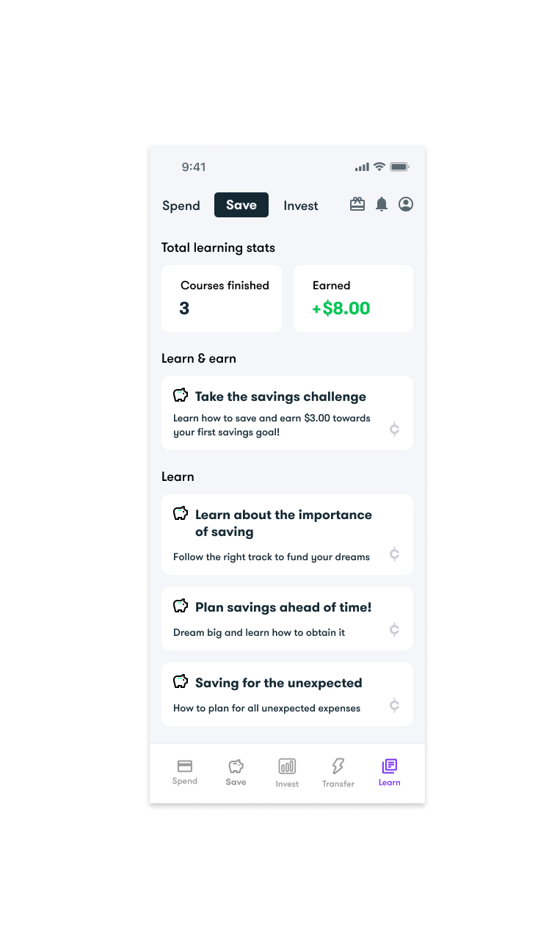The image size is (560, 931).
Task: Open Plan savings ahead of time course
Action: click(x=287, y=618)
